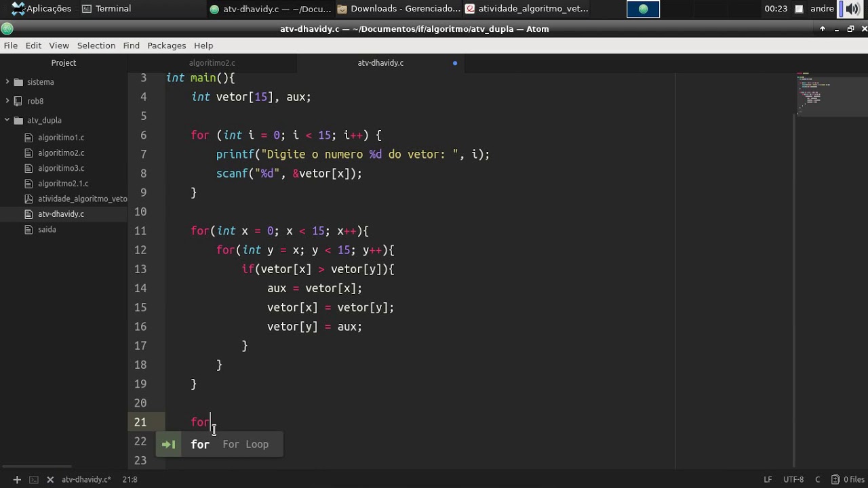Viewport: 868px width, 488px height.
Task: Click file icon beside algoritimo2.c in tree
Action: coord(28,153)
